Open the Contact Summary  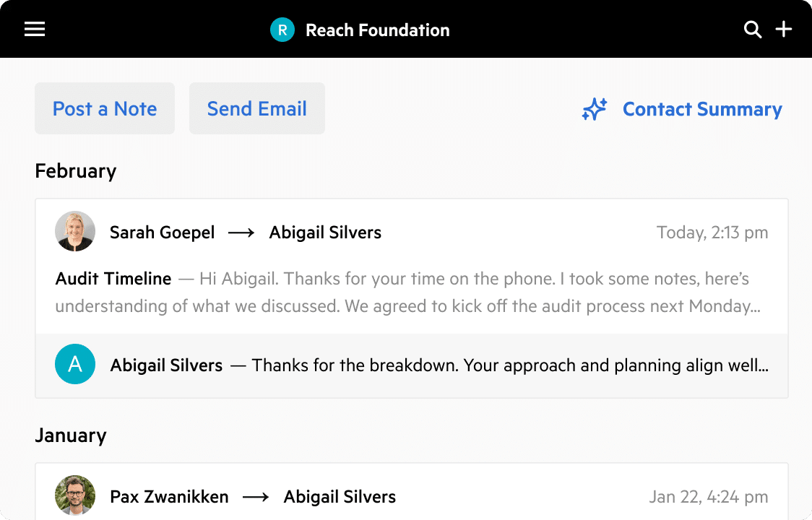click(701, 109)
